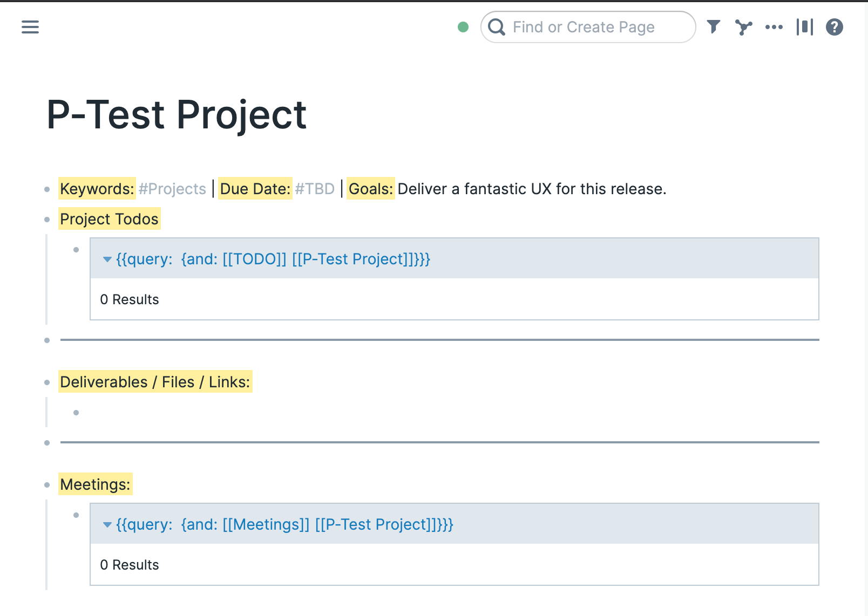Open the #Projects tag page

pyautogui.click(x=171, y=189)
